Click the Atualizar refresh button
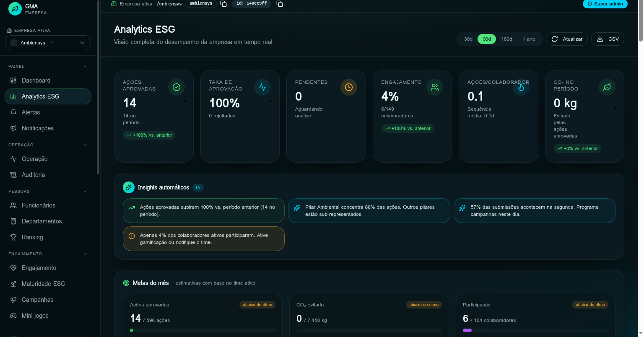 [567, 39]
